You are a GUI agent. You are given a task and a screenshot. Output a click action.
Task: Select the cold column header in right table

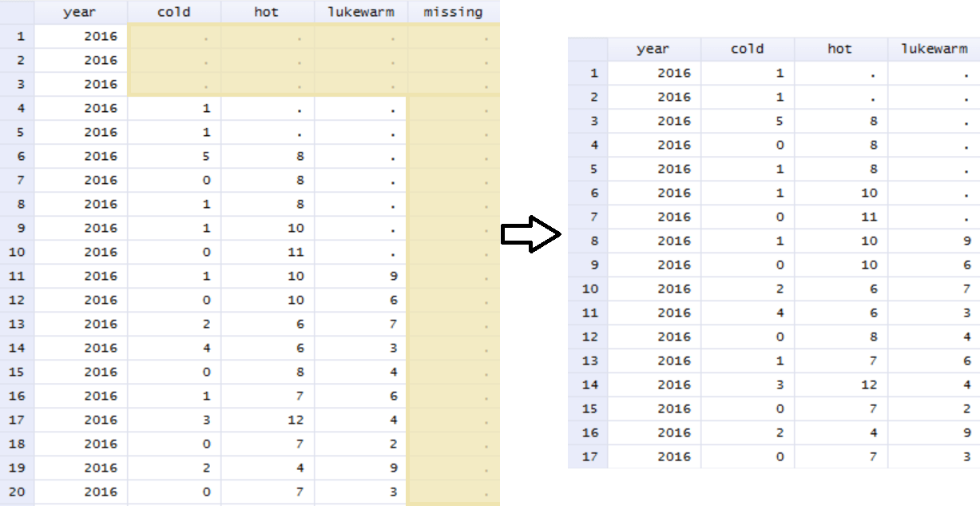click(x=747, y=49)
